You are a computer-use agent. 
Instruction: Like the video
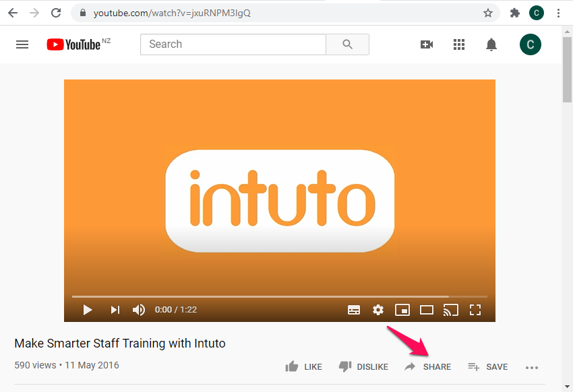[304, 367]
